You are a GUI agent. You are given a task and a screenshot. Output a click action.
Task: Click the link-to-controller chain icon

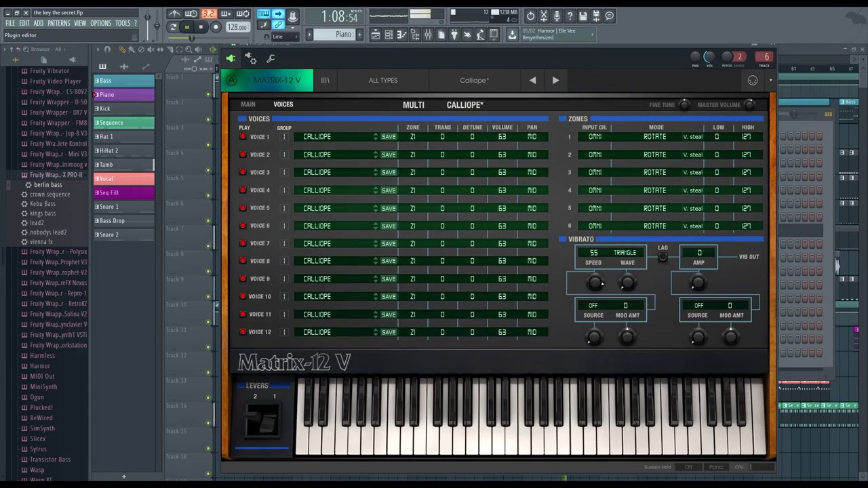tap(278, 25)
